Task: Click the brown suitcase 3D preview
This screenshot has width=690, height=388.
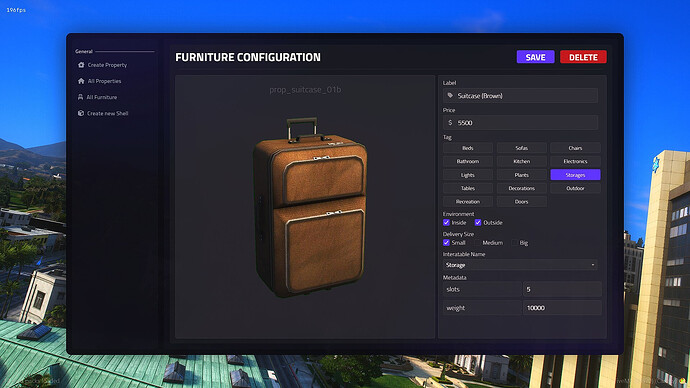Action: coord(310,207)
